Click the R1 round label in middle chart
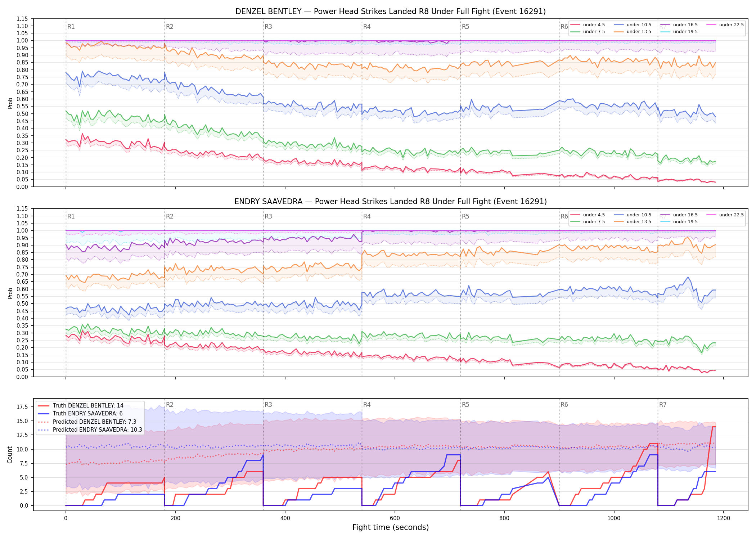This screenshot has width=756, height=540. coord(71,216)
